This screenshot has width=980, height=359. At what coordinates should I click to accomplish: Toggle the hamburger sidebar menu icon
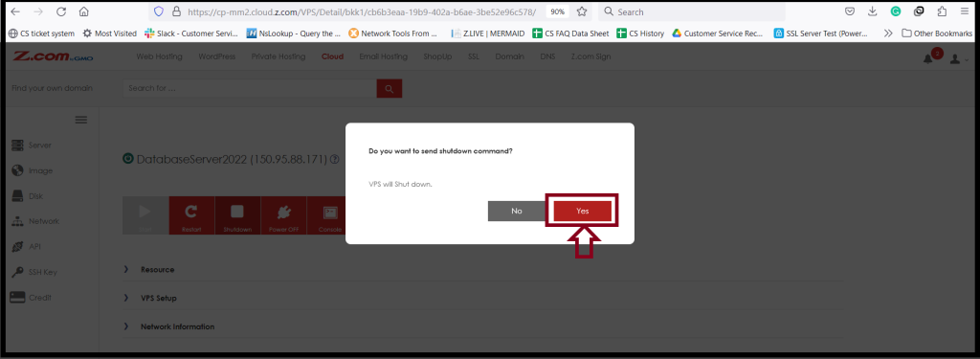point(81,120)
